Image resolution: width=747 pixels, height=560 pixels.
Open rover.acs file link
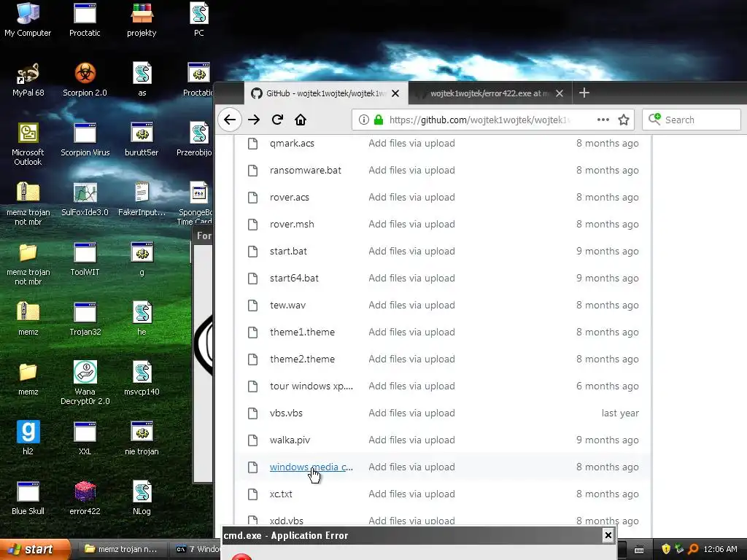click(x=289, y=197)
